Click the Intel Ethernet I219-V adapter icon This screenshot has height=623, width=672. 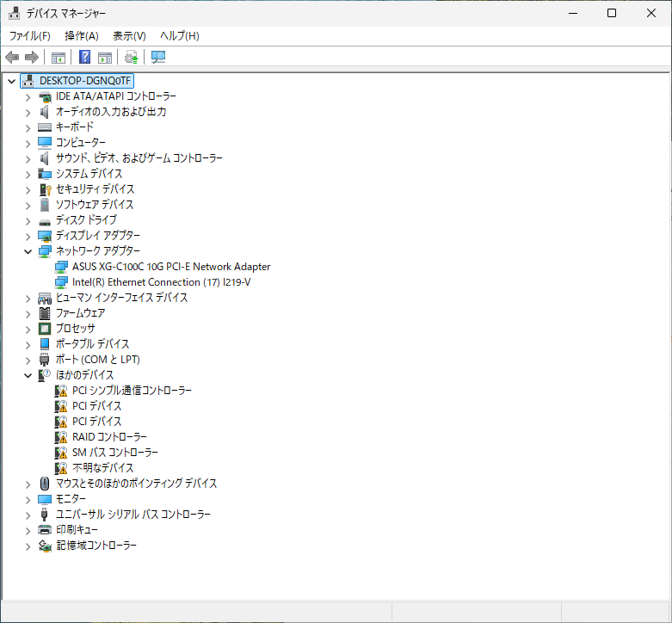pyautogui.click(x=61, y=282)
